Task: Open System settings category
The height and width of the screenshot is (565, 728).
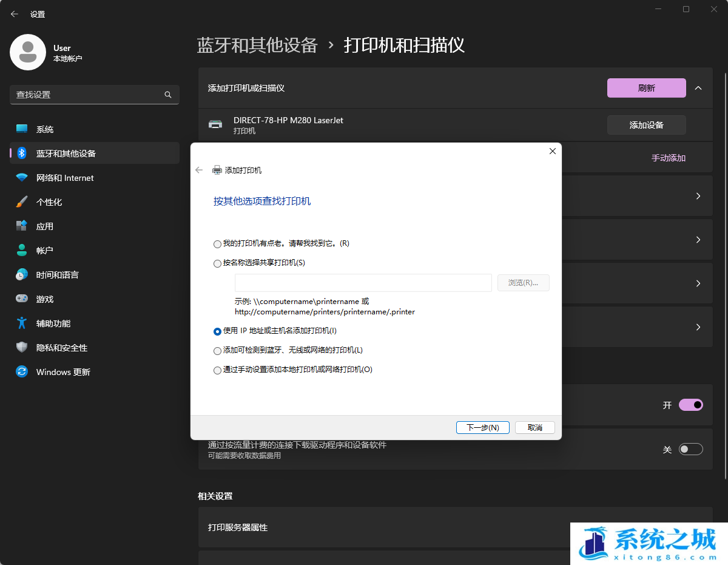Action: coord(95,129)
